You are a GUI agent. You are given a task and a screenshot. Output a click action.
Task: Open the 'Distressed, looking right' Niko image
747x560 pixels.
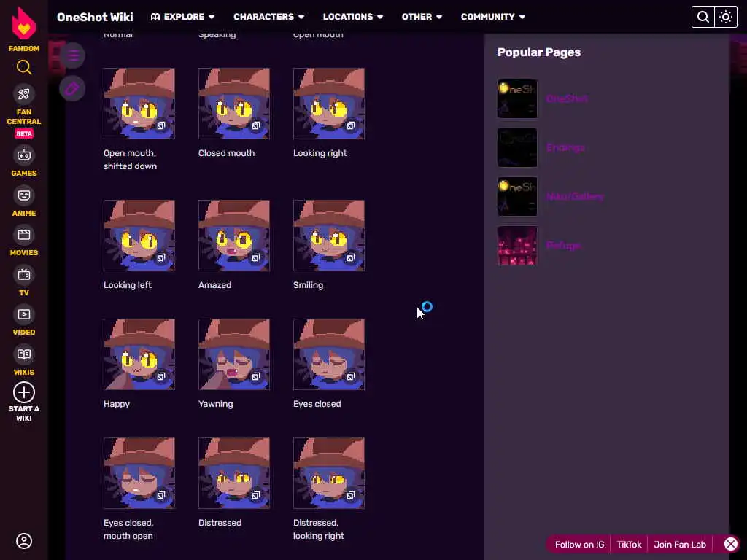pos(329,472)
